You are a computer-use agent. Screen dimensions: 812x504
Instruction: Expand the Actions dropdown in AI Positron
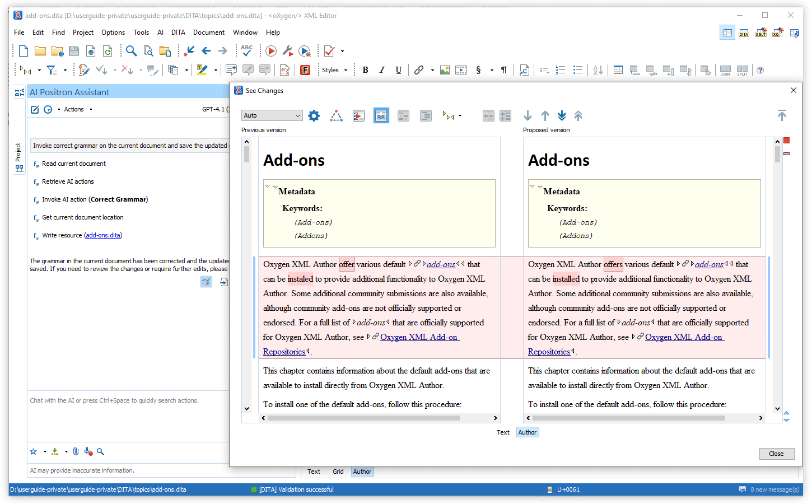[x=78, y=110]
